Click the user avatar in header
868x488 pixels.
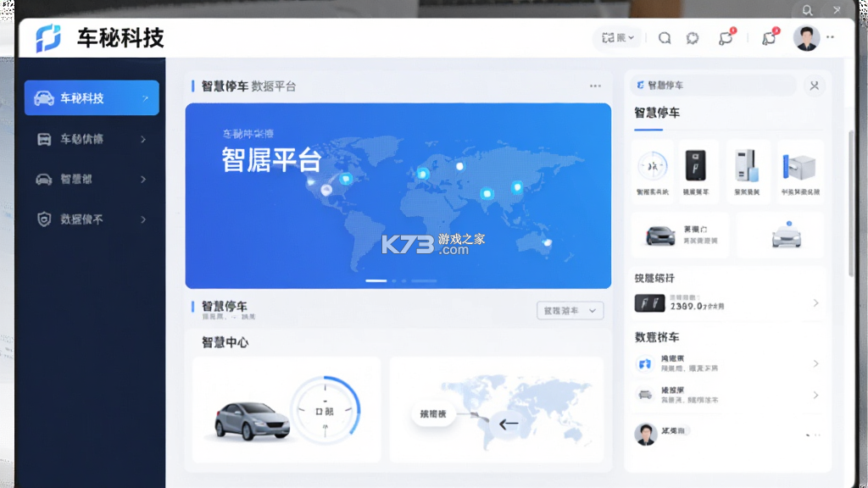point(806,38)
